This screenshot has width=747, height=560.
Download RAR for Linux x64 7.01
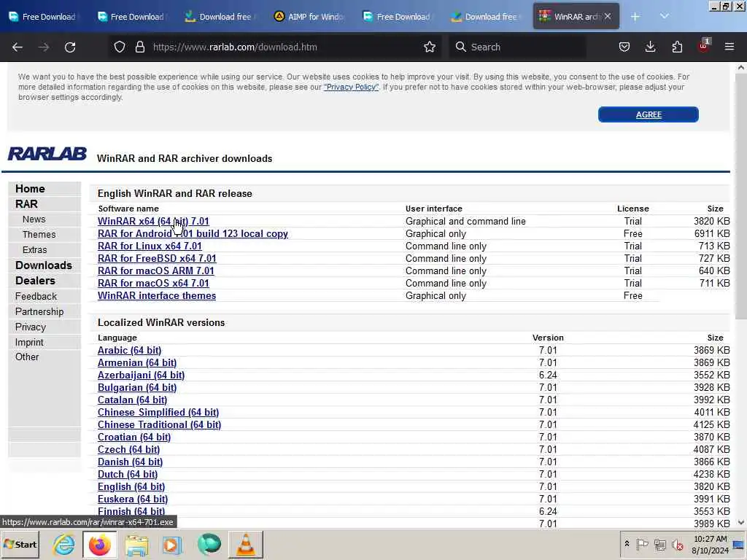coord(150,246)
